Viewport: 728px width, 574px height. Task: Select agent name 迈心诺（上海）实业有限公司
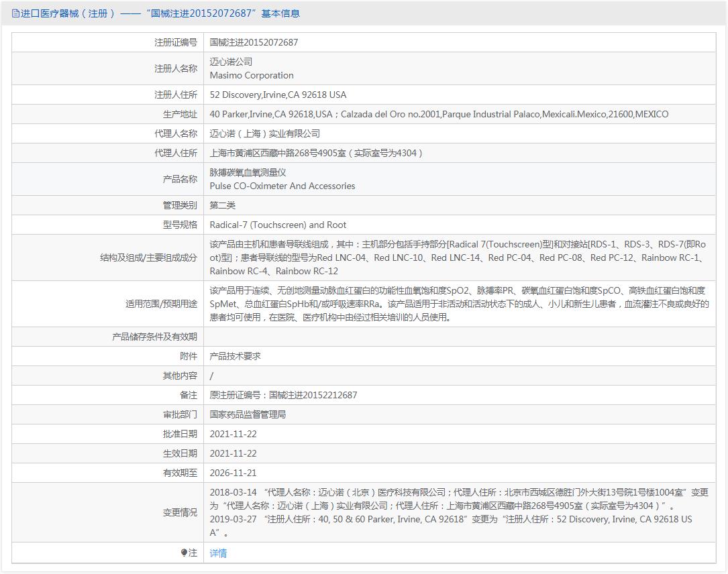[264, 133]
